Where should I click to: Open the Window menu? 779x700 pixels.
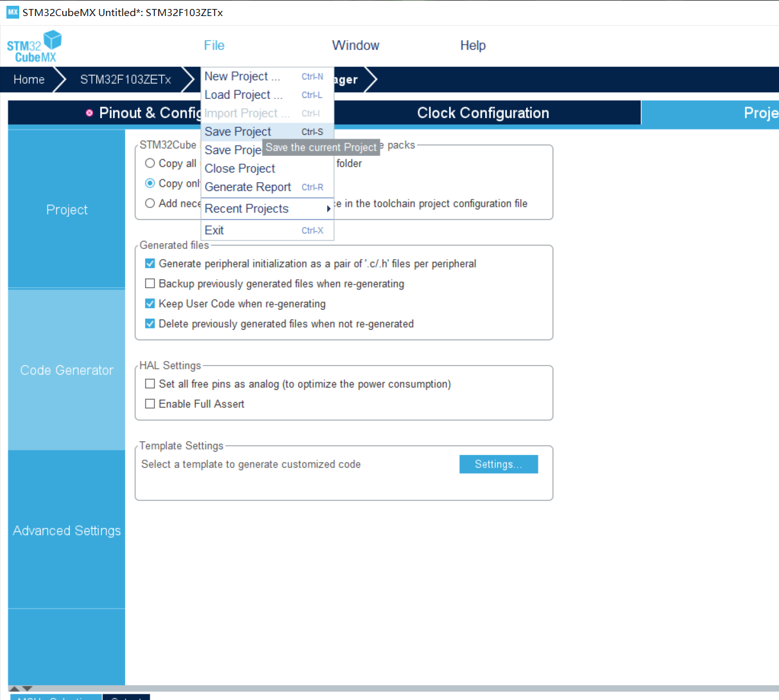355,46
